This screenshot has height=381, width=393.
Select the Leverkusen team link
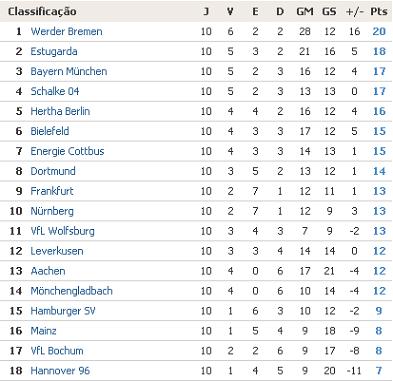pos(57,251)
